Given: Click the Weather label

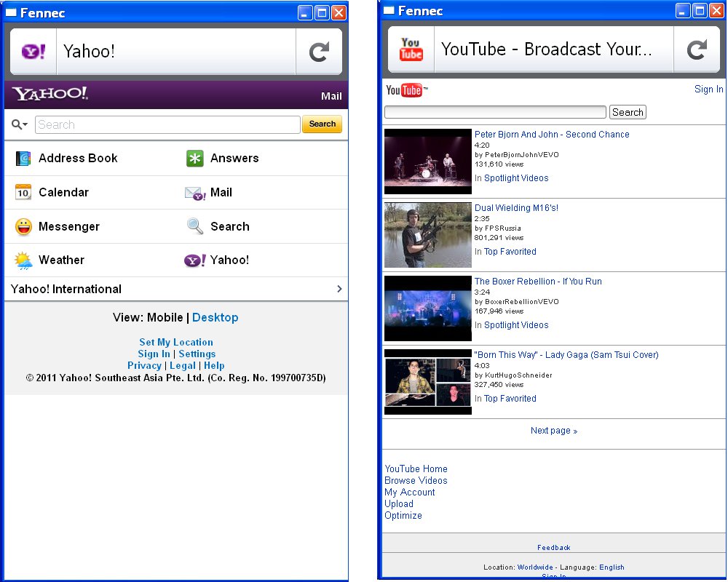Looking at the screenshot, I should click(x=62, y=260).
